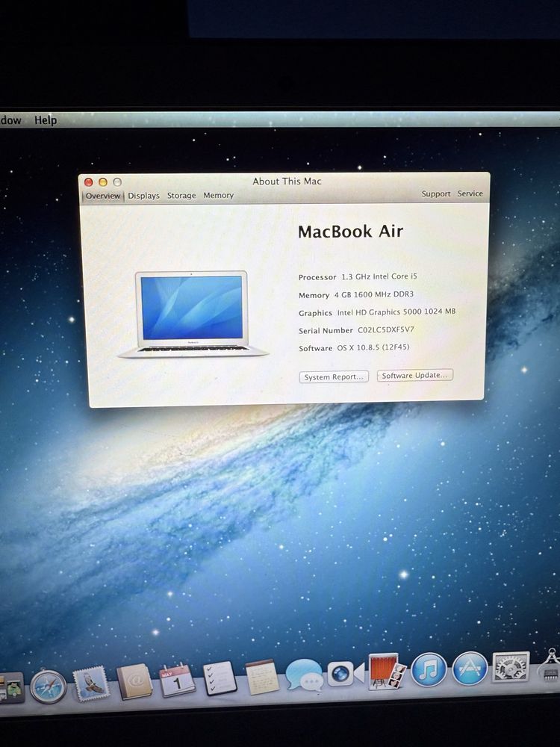560x747 pixels.
Task: Click the Service link
Action: tap(470, 193)
